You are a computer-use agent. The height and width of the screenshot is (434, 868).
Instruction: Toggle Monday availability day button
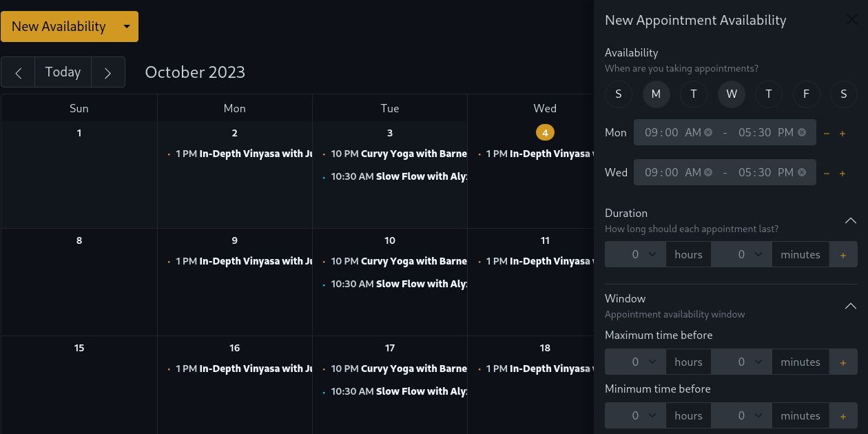pyautogui.click(x=656, y=94)
